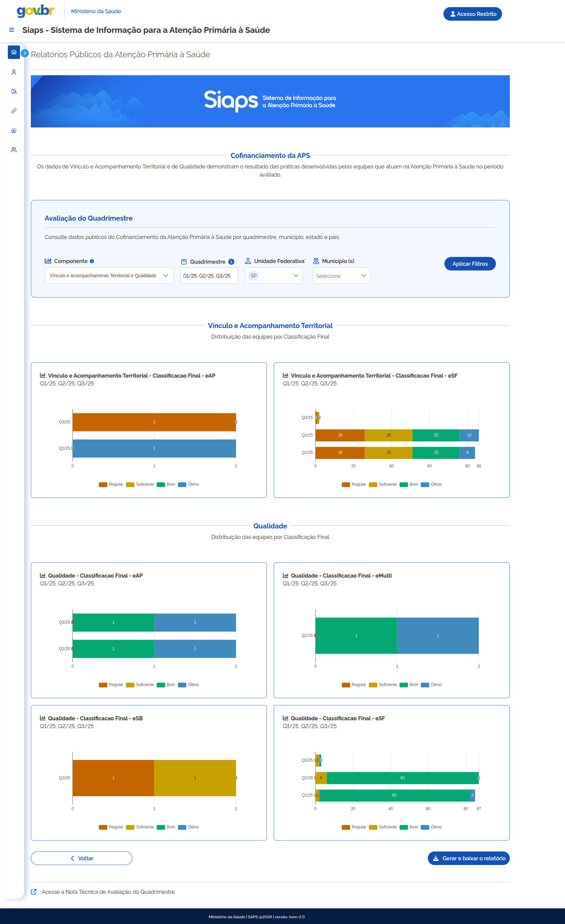Image resolution: width=565 pixels, height=924 pixels.
Task: Click Suficiente color swatch in Qualidade eSB legend
Action: pos(130,827)
